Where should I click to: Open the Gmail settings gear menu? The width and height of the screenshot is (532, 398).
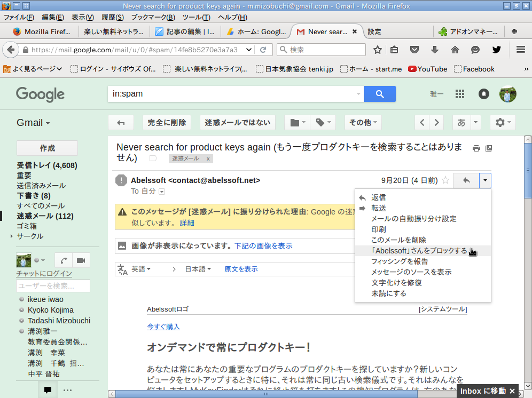tap(503, 123)
